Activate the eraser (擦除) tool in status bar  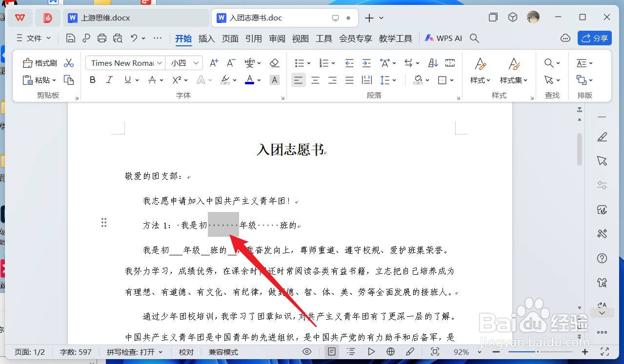(x=410, y=351)
